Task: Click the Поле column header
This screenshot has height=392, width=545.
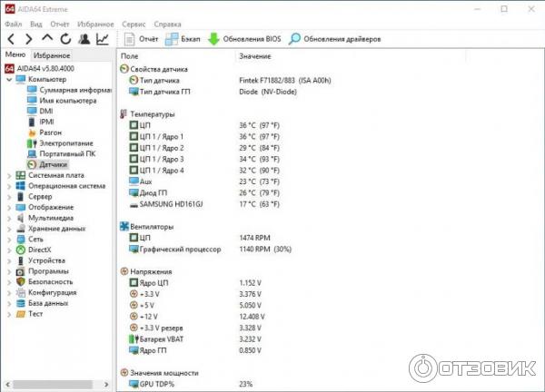Action: 129,56
